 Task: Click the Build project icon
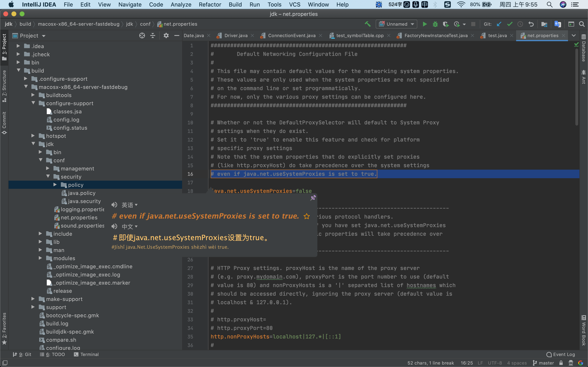tap(368, 24)
